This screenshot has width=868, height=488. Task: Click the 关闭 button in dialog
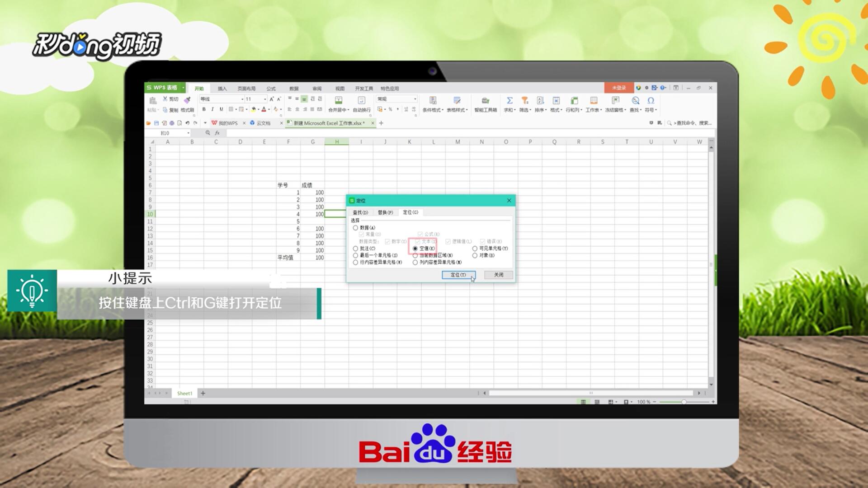[498, 275]
